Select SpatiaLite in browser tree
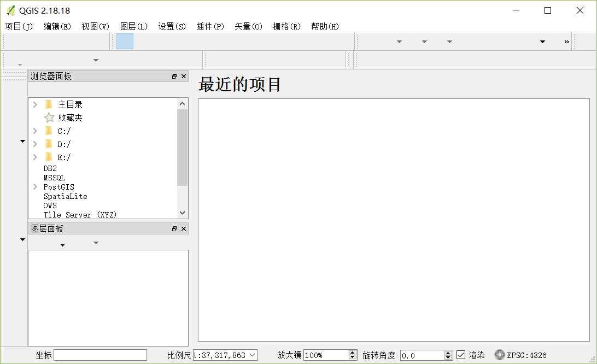Image resolution: width=597 pixels, height=364 pixels. click(x=65, y=196)
